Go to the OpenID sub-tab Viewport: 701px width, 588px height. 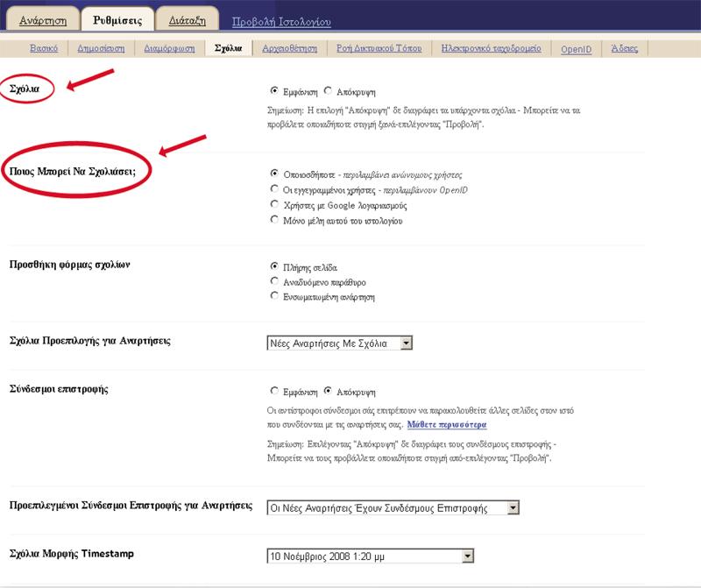tap(577, 49)
